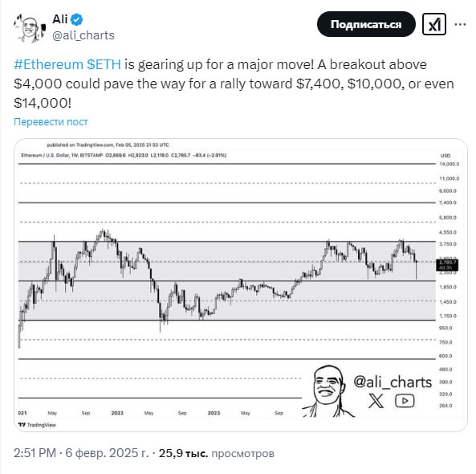Click the #Ethereum hashtag
This screenshot has width=476, height=474.
48,64
